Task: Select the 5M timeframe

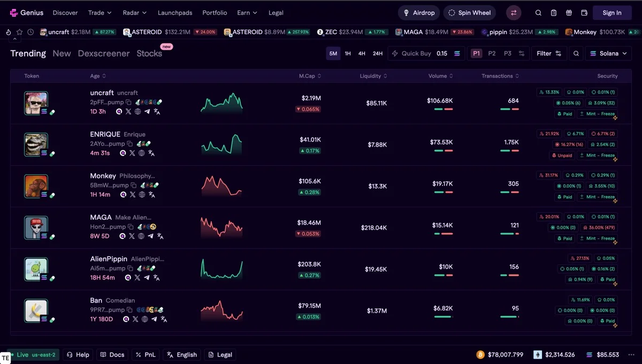Action: (x=333, y=53)
